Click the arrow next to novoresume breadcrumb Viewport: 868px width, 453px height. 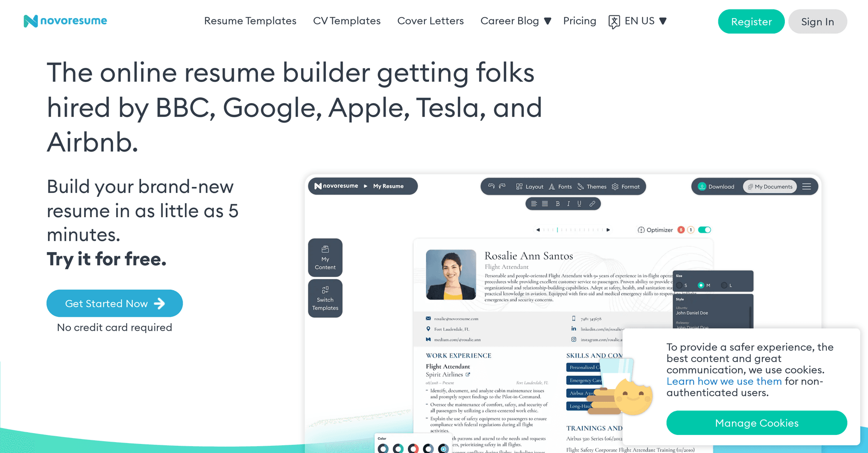[x=365, y=186]
